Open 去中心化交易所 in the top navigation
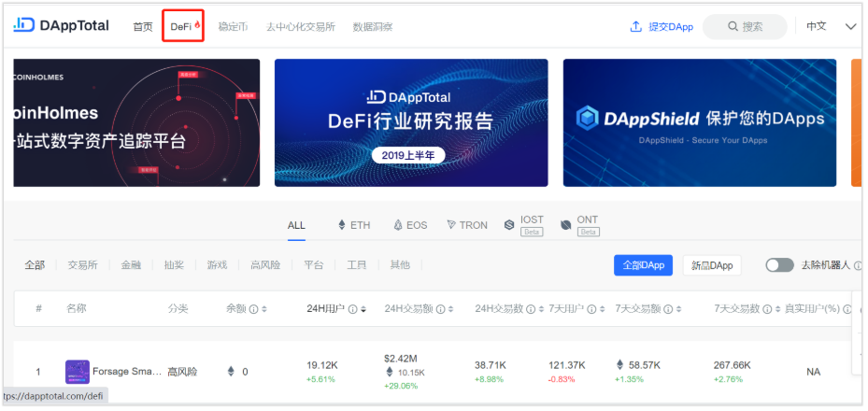The image size is (868, 411). [301, 26]
